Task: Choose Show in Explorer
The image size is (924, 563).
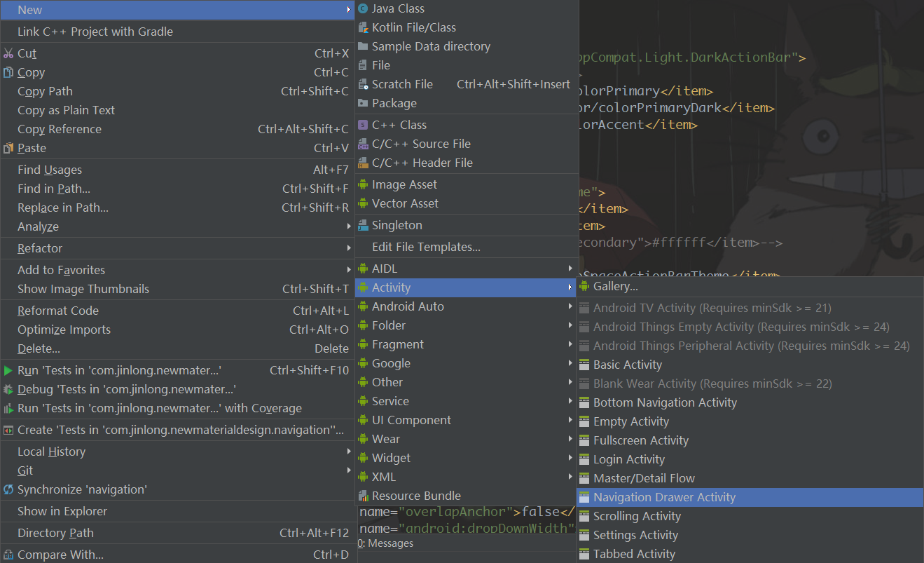Action: point(177,511)
